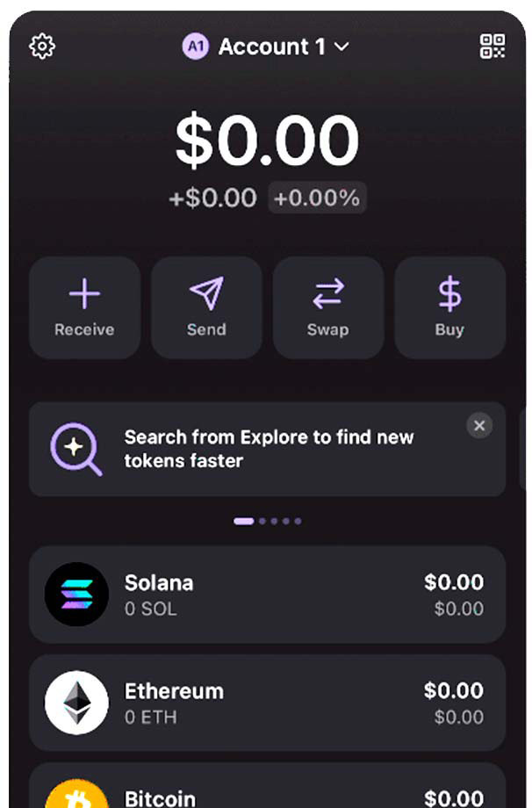This screenshot has height=808, width=532.
Task: Select the last carousel page dot
Action: (x=298, y=521)
